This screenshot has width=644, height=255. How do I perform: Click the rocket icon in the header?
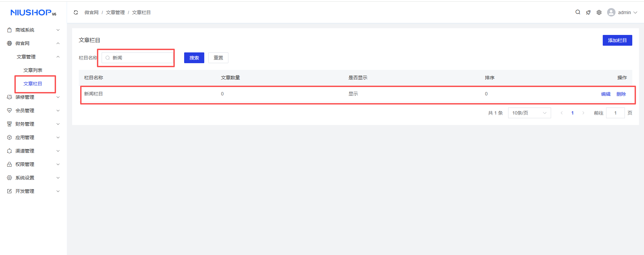click(x=588, y=12)
